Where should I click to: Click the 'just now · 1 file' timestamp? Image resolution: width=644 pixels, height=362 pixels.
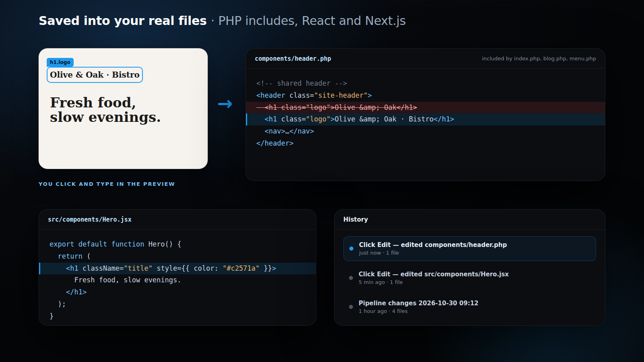(x=379, y=253)
